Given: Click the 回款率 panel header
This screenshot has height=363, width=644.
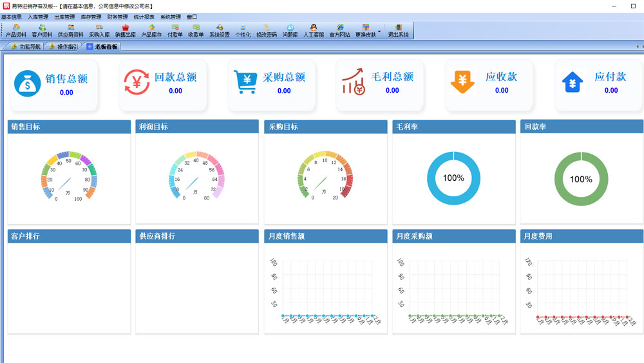Looking at the screenshot, I should pyautogui.click(x=582, y=127).
